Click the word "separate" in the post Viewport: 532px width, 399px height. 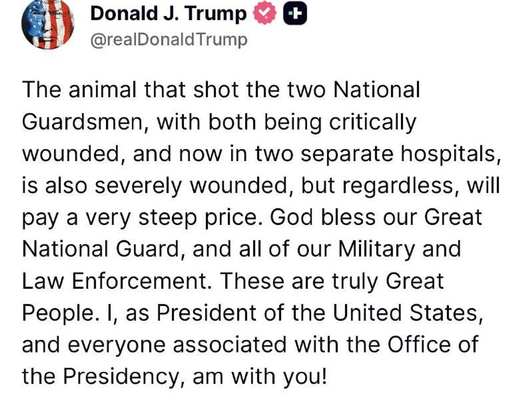pyautogui.click(x=347, y=154)
